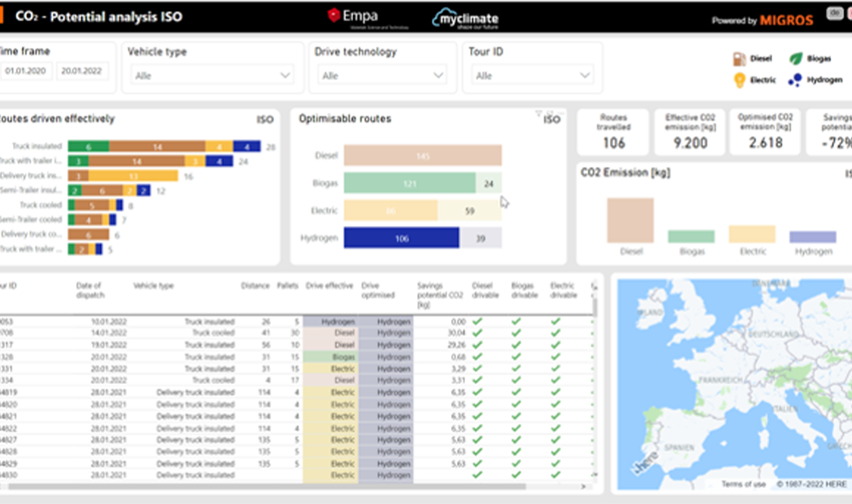Click the Biogas green leaf legend icon

795,58
